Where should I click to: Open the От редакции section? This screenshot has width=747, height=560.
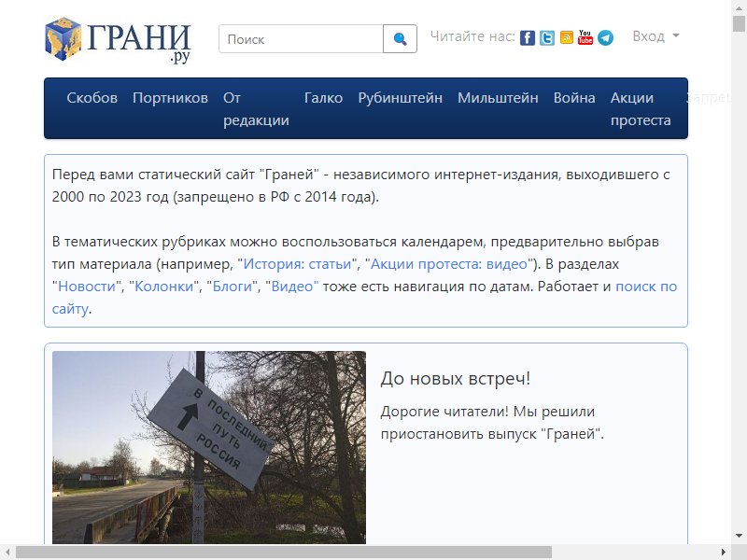tap(256, 109)
